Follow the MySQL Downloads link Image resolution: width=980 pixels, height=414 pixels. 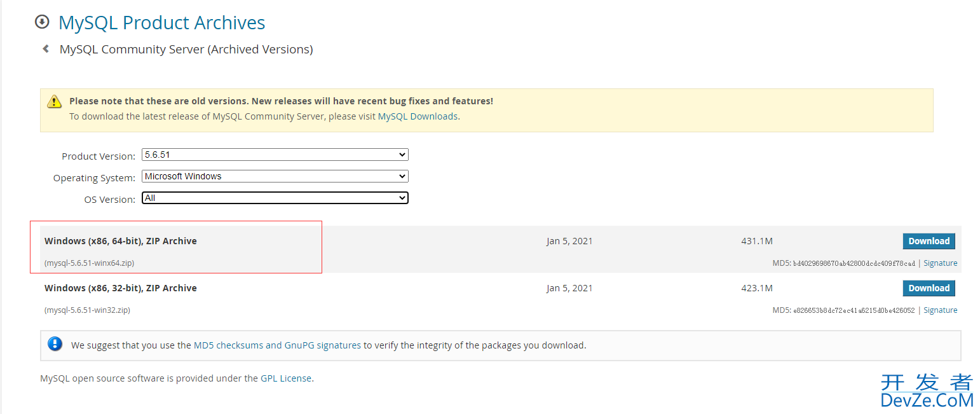[418, 116]
